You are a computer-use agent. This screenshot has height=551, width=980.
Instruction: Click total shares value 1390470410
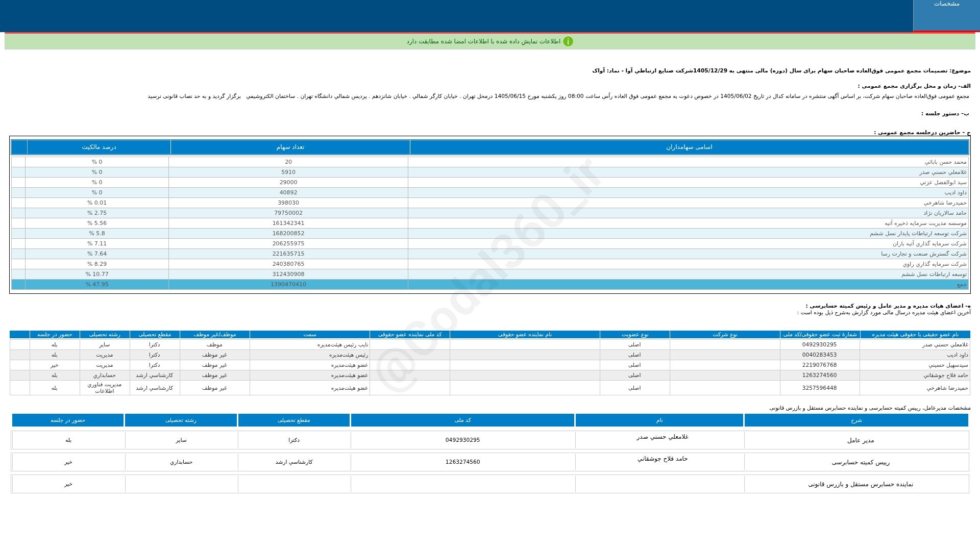(288, 284)
